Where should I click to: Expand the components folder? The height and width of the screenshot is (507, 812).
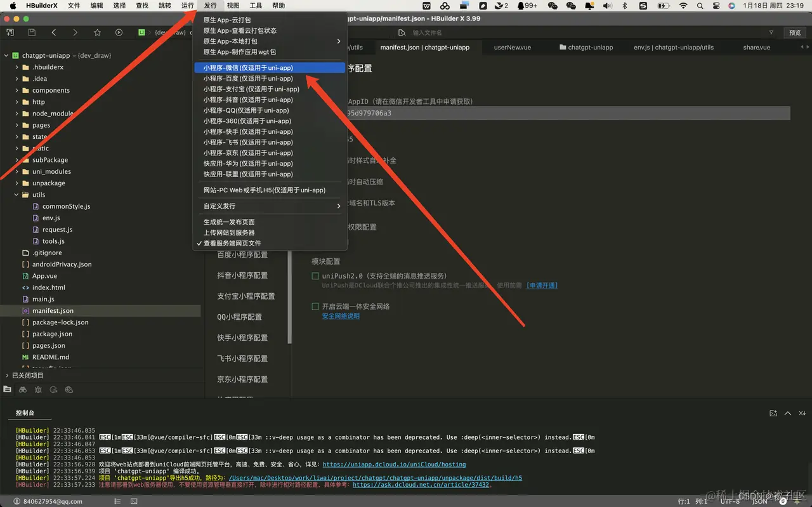(x=17, y=91)
